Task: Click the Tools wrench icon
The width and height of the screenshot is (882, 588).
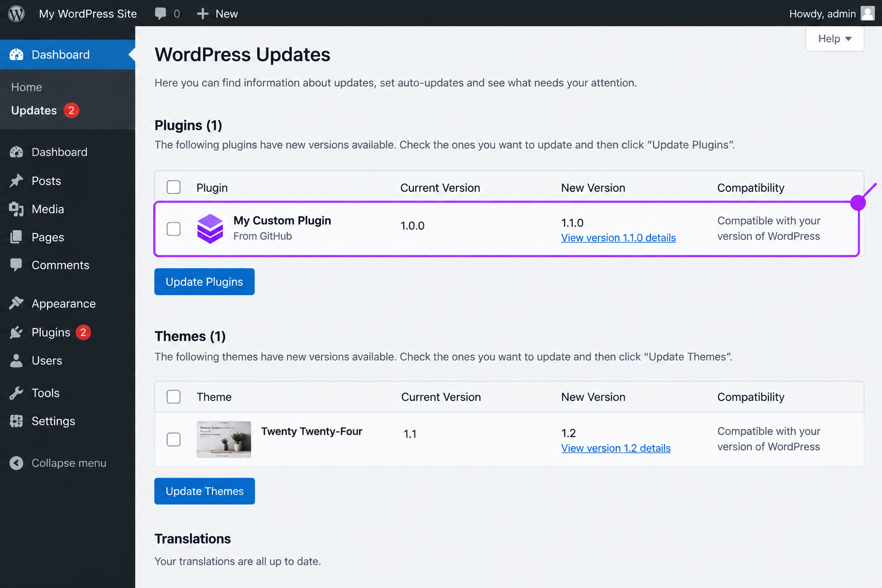Action: [x=17, y=393]
